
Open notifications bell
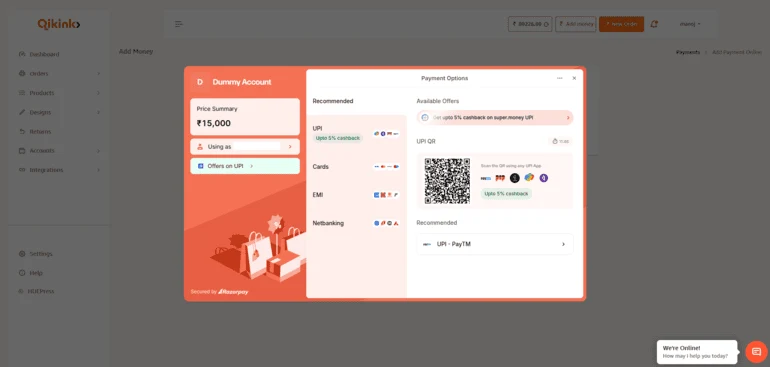point(654,24)
